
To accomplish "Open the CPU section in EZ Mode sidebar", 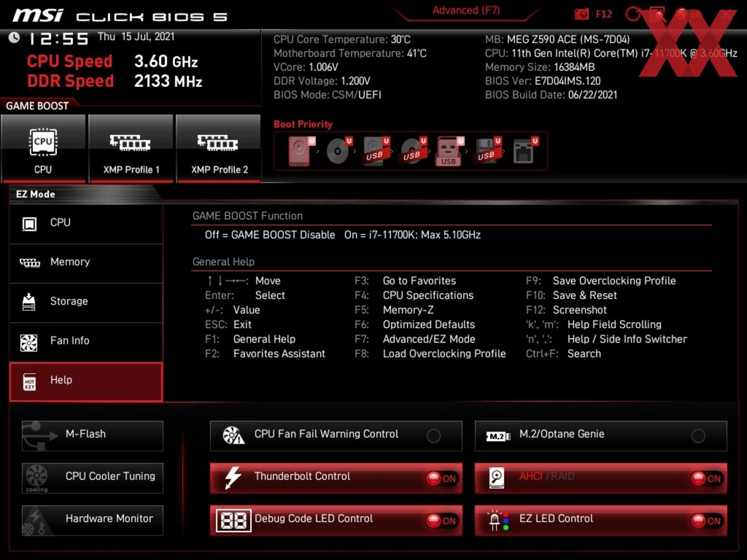I will click(86, 223).
